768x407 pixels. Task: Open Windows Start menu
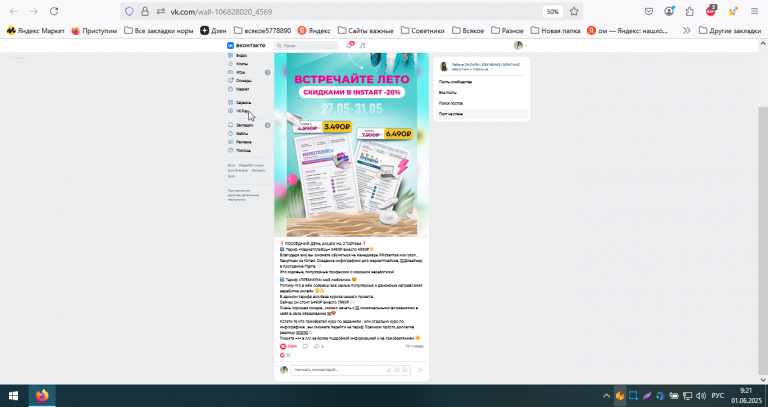pos(13,395)
